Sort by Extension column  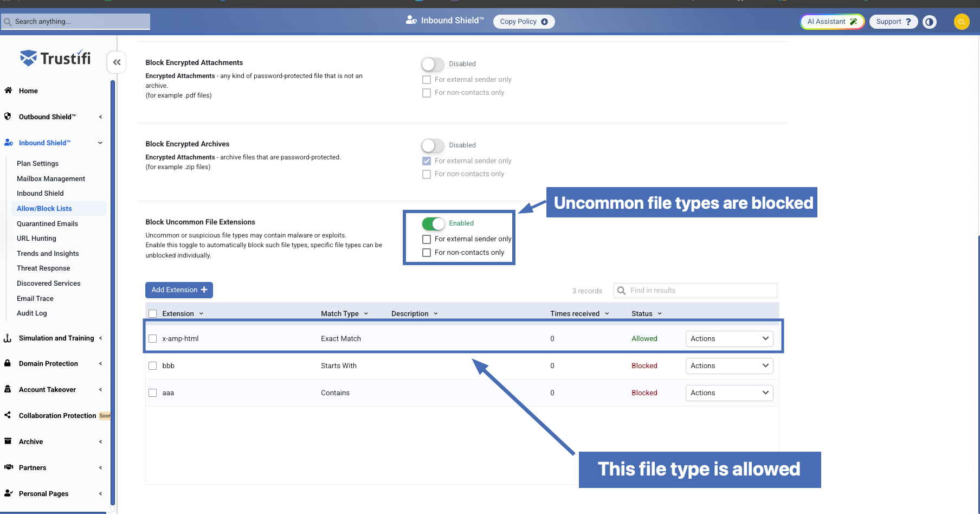point(183,313)
